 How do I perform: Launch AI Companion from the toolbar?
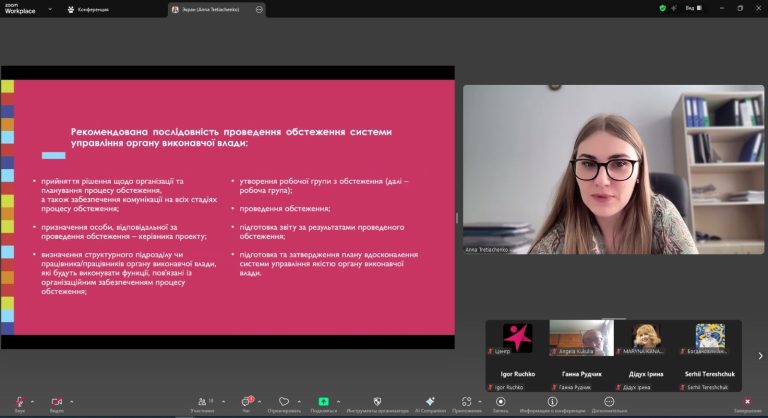click(429, 402)
